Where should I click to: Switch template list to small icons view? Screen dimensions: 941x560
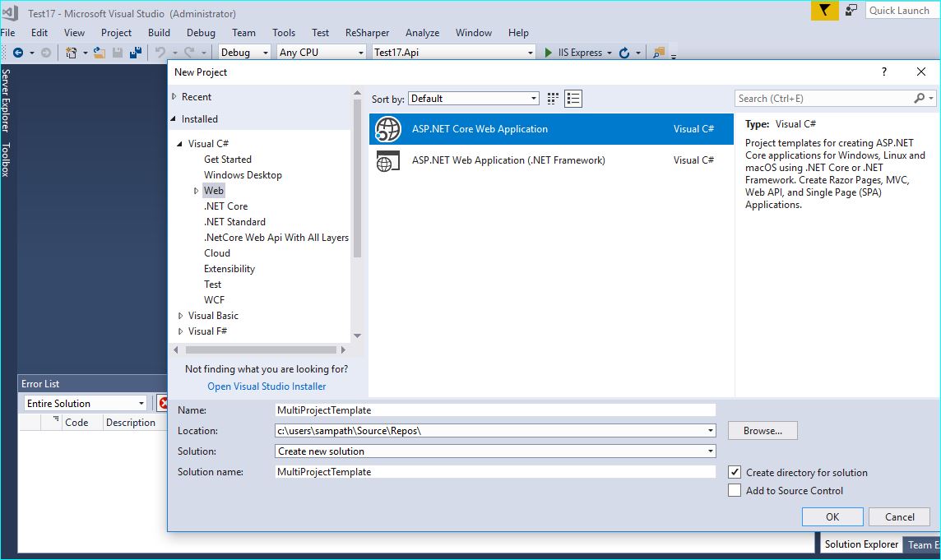552,98
